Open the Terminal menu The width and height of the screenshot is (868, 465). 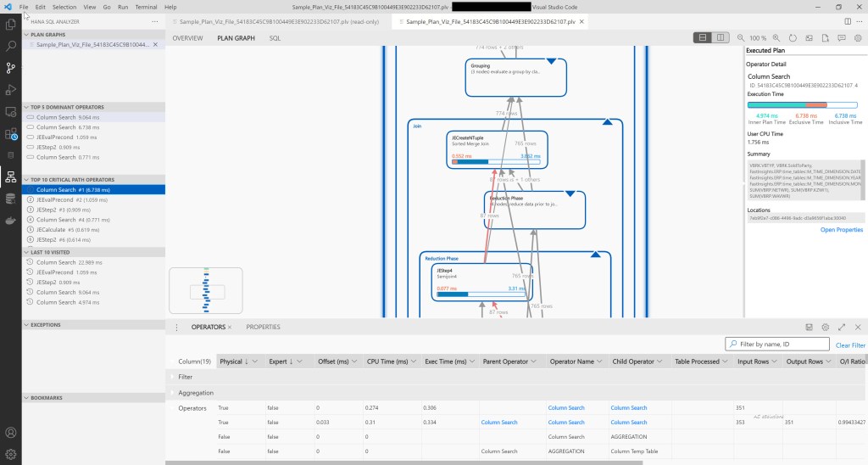(x=146, y=7)
